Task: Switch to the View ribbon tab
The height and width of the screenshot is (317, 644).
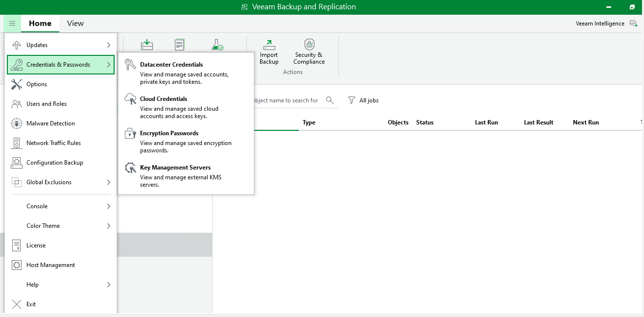Action: 75,24
